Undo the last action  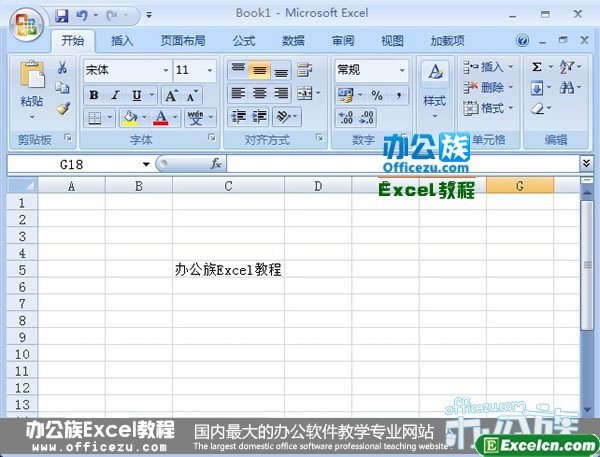82,16
